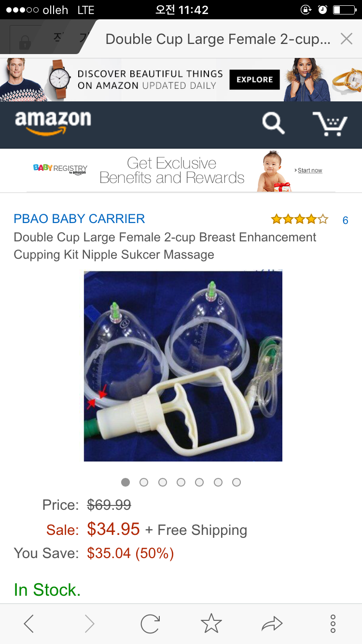This screenshot has height=644, width=362.
Task: Go back with the left arrow
Action: (x=29, y=624)
